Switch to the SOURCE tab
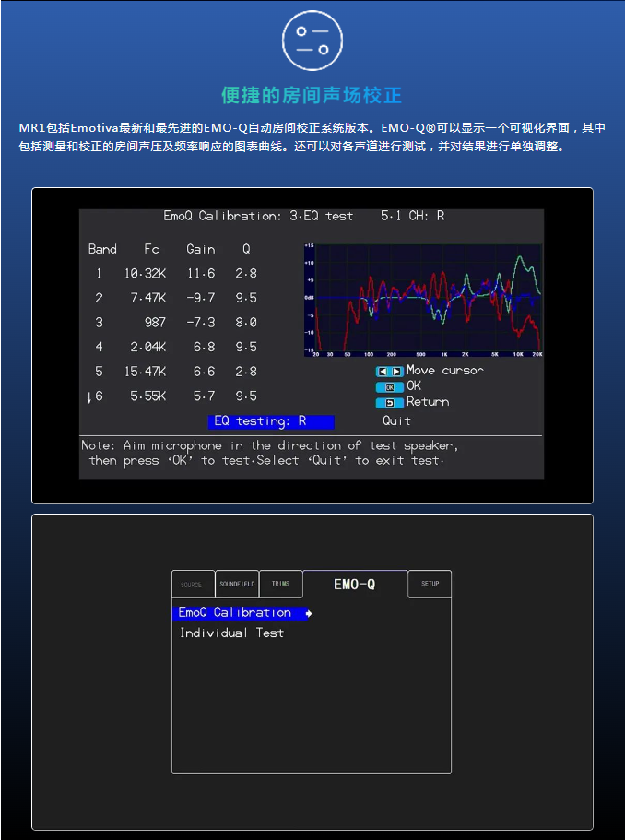Viewport: 625px width, 840px height. click(x=191, y=585)
